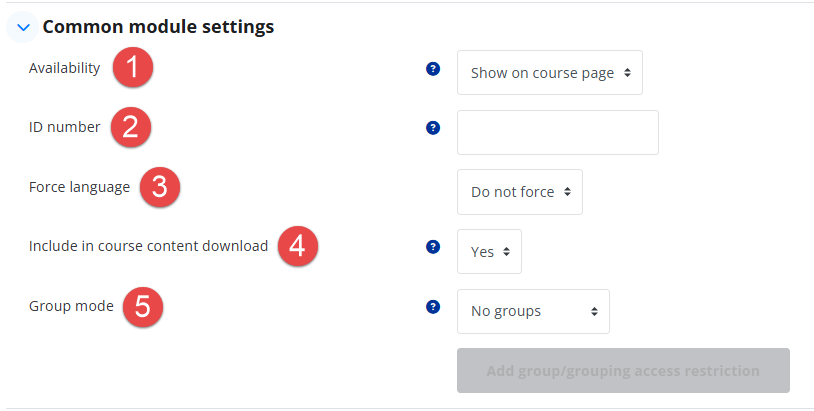Viewport: 814px width, 411px height.
Task: Open help icon for ID number
Action: point(433,128)
